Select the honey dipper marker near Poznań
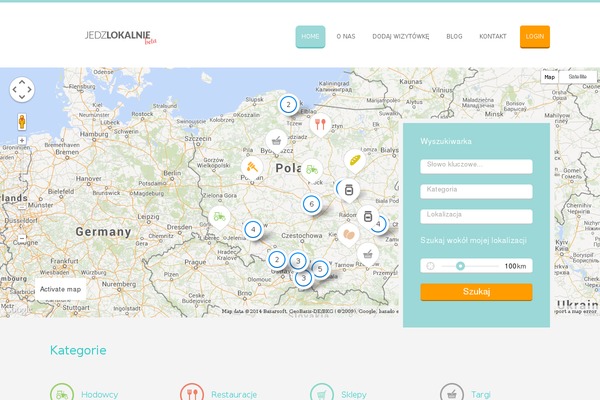 tap(252, 168)
